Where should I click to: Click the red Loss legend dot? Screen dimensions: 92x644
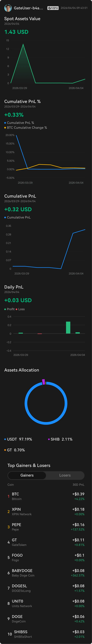16,309
